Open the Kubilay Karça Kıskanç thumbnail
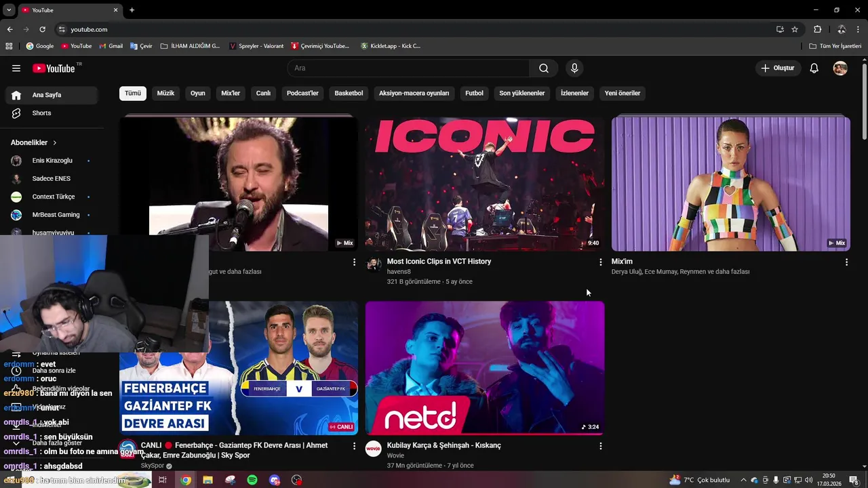This screenshot has height=488, width=868. coord(484,368)
